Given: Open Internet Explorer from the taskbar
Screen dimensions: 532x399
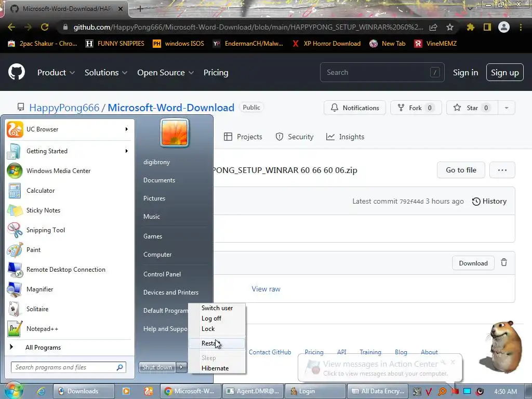Looking at the screenshot, I should point(41,391).
